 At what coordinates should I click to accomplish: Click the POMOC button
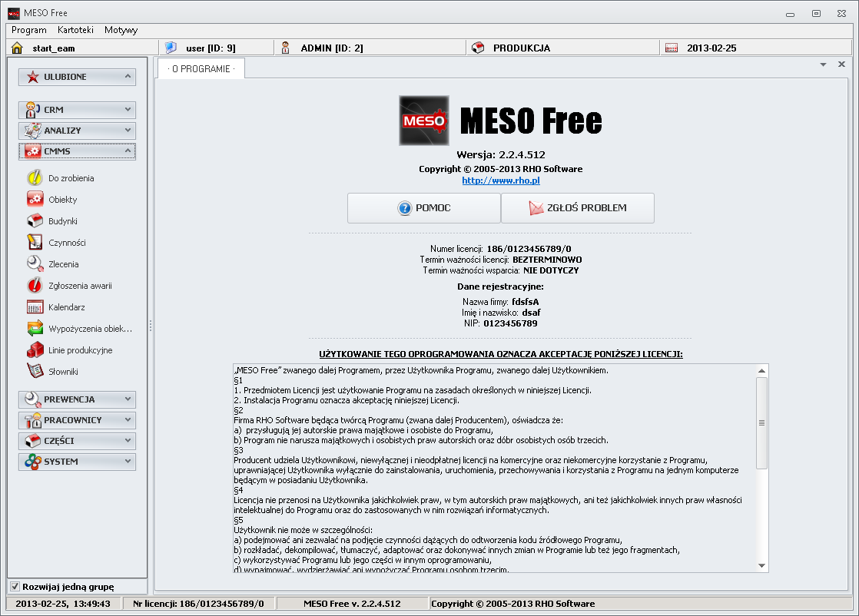click(424, 208)
